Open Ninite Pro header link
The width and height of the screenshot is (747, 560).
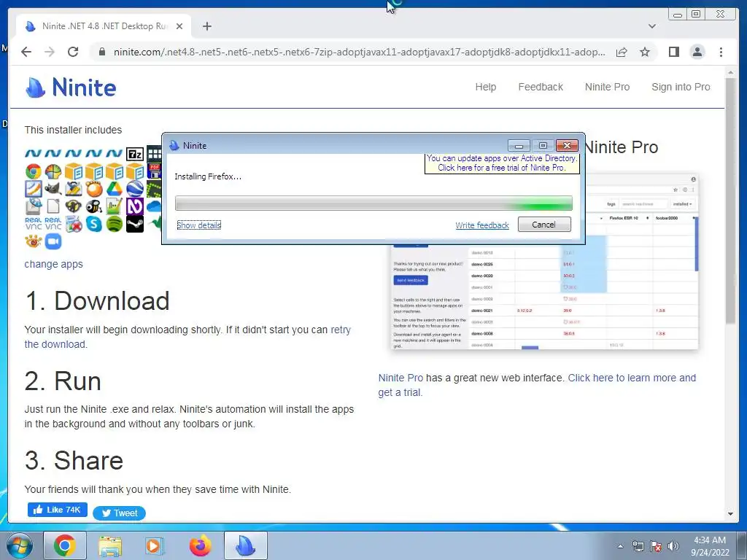(x=607, y=87)
